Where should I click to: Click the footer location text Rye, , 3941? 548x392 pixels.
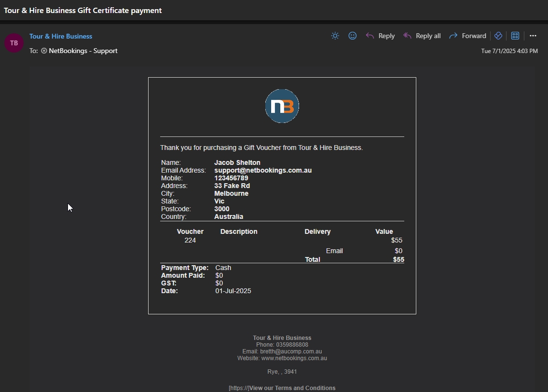coord(282,372)
